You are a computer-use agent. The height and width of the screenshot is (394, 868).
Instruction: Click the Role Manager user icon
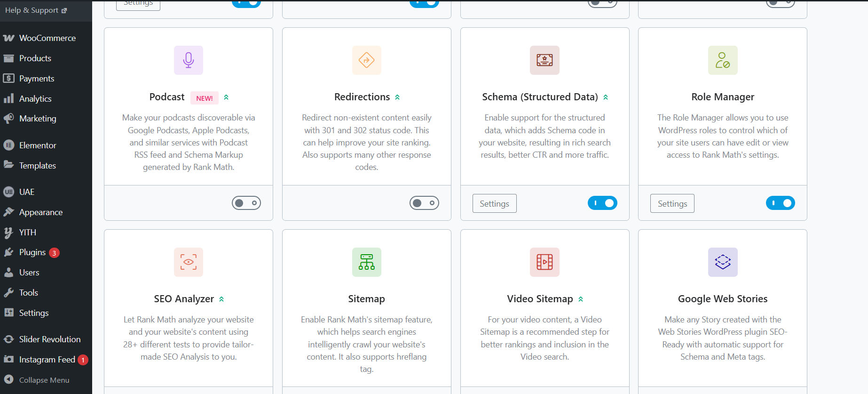pos(723,60)
